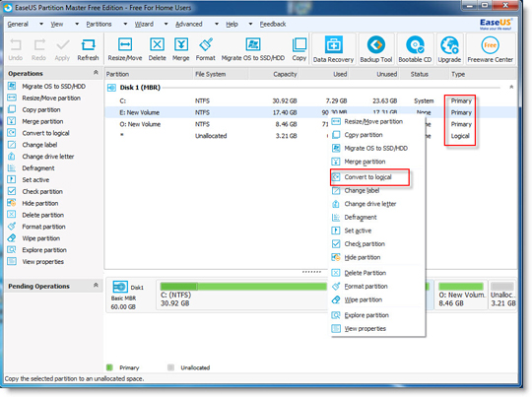Select Defragment in Operations sidebar

pos(31,167)
